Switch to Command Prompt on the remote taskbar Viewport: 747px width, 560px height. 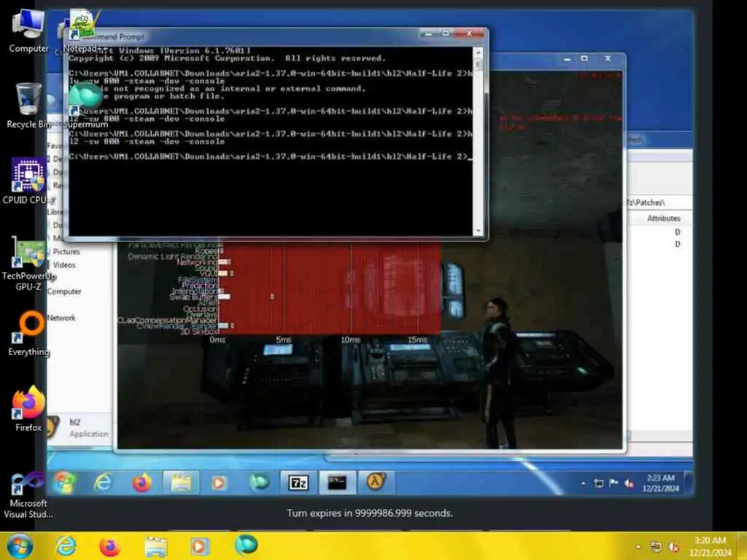337,483
